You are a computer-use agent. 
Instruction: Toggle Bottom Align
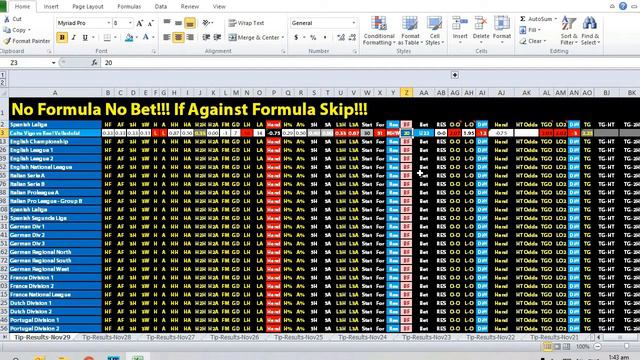click(x=190, y=23)
